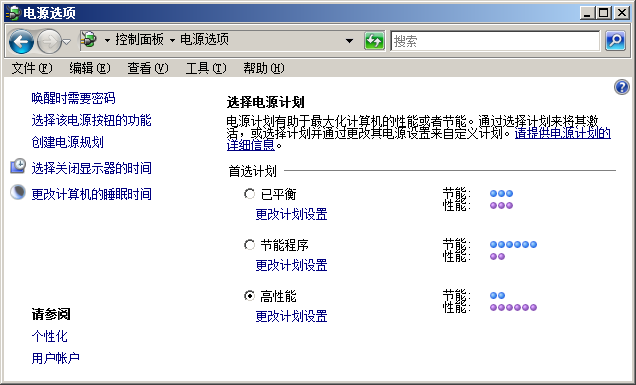Screen dimensions: 636x385
Task: Open the address bar history dropdown
Action: (349, 41)
